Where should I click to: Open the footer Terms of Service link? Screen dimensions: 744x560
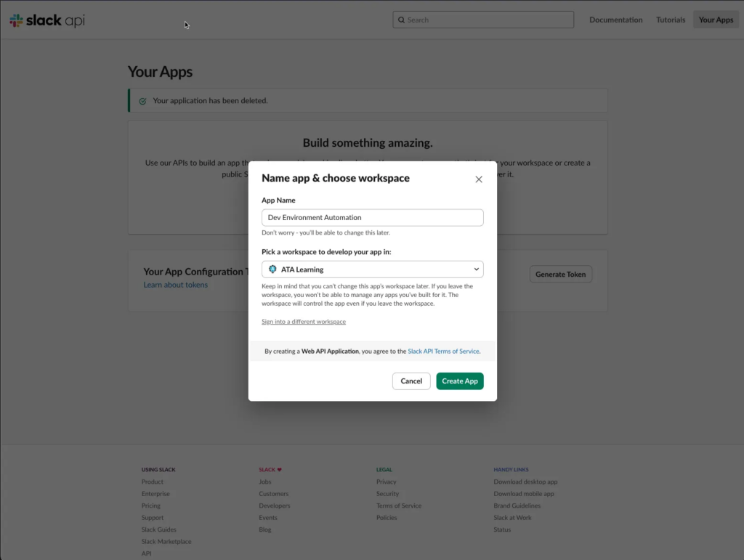pos(399,506)
